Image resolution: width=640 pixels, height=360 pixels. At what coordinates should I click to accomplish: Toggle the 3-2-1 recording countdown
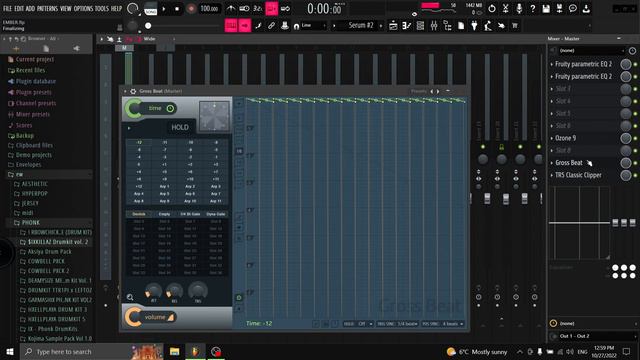tap(258, 8)
